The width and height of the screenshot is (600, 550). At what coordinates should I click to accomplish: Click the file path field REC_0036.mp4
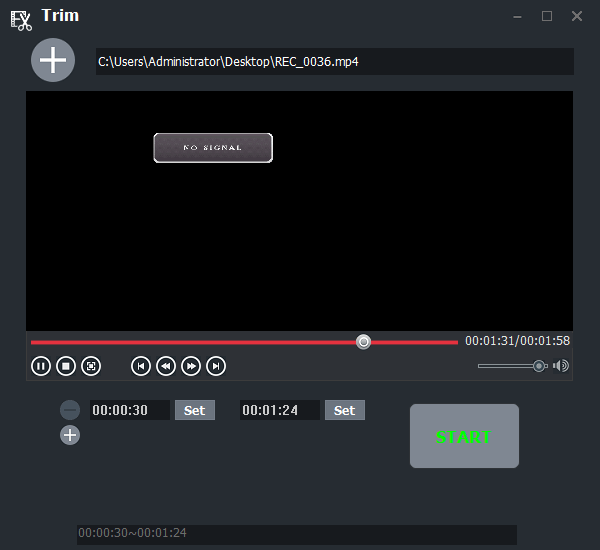(334, 62)
